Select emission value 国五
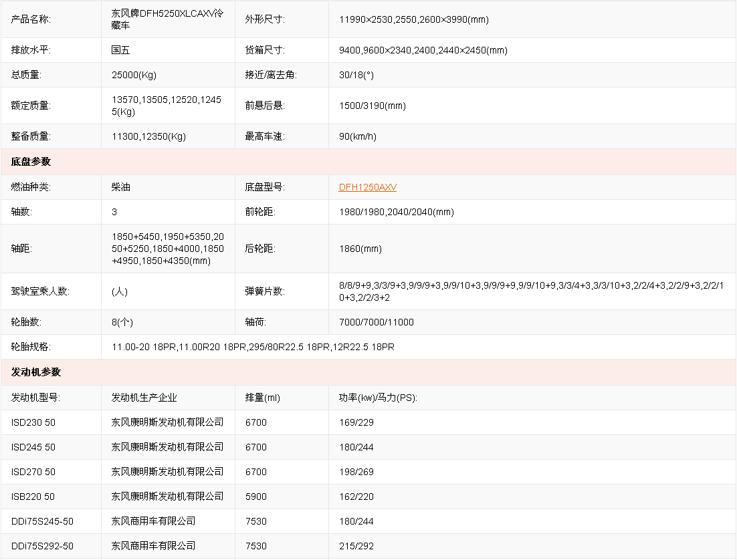The height and width of the screenshot is (560, 737). [120, 50]
